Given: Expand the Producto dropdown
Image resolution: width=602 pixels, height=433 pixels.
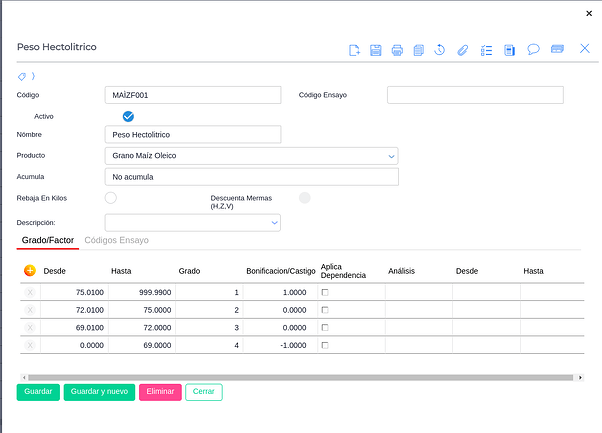Looking at the screenshot, I should click(x=391, y=156).
